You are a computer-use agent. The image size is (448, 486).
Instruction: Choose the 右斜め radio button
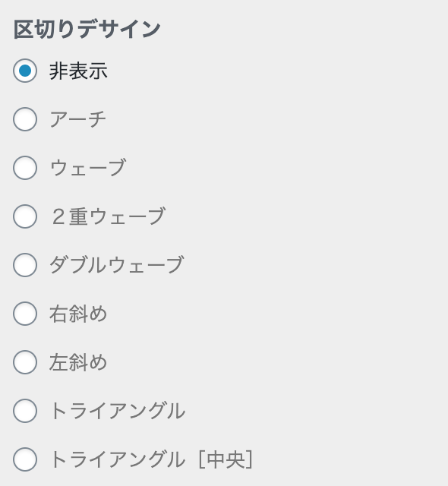coord(25,314)
